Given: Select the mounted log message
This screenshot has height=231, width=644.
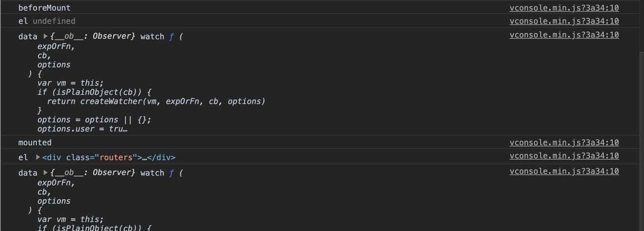Looking at the screenshot, I should click(35, 143).
